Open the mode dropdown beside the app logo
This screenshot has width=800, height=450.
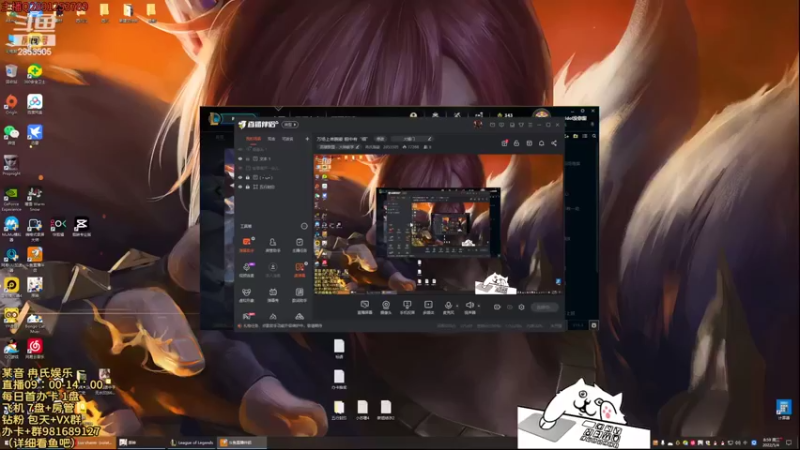(290, 124)
